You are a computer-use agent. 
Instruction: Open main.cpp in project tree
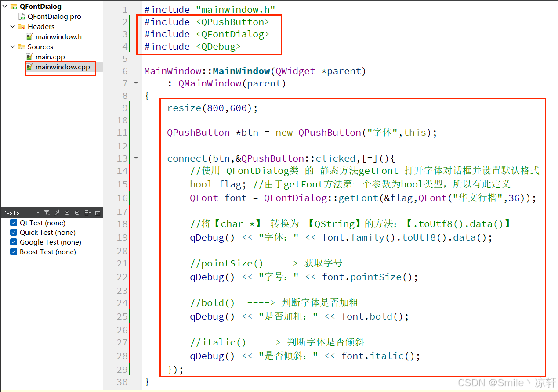[x=51, y=57]
